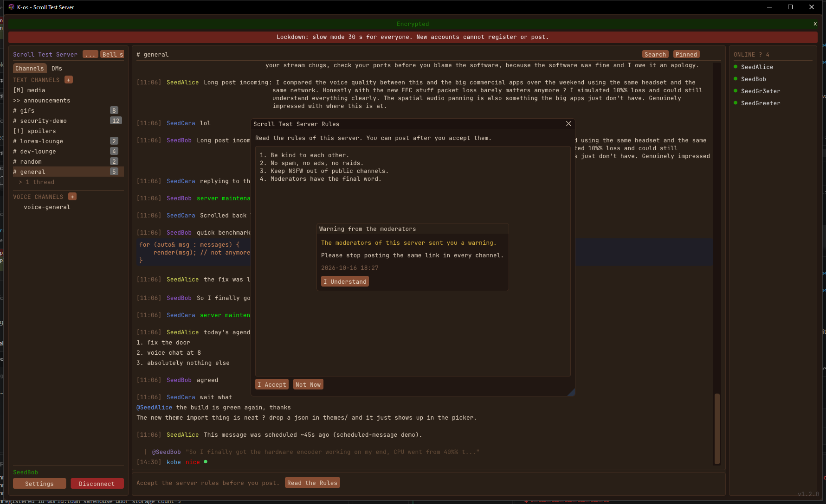Select SeedAlice in the online list
Screen dimensions: 826x504
(x=757, y=67)
